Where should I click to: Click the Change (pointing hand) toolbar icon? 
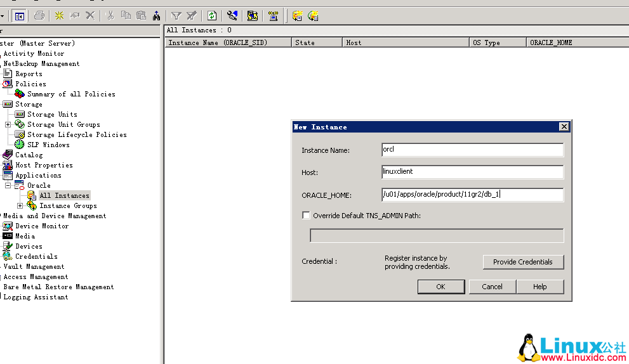click(x=75, y=16)
